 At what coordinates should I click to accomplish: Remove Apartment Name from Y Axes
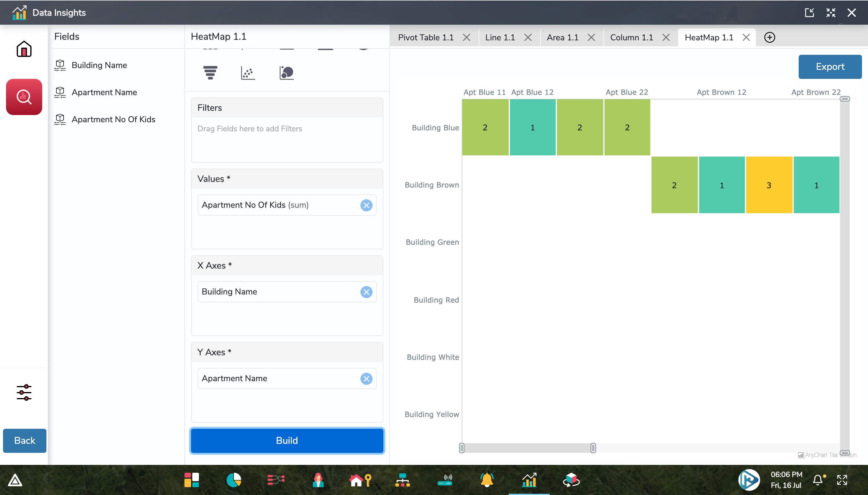pos(366,378)
